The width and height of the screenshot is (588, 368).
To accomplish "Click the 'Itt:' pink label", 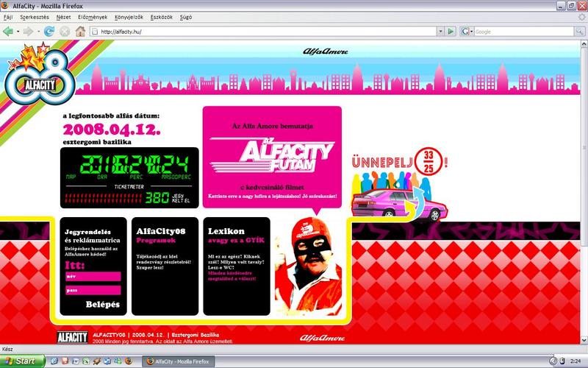I will point(75,266).
